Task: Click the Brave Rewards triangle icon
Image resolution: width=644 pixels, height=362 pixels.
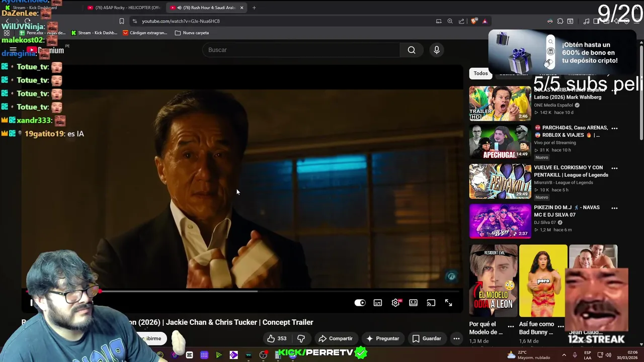Action: click(x=485, y=21)
